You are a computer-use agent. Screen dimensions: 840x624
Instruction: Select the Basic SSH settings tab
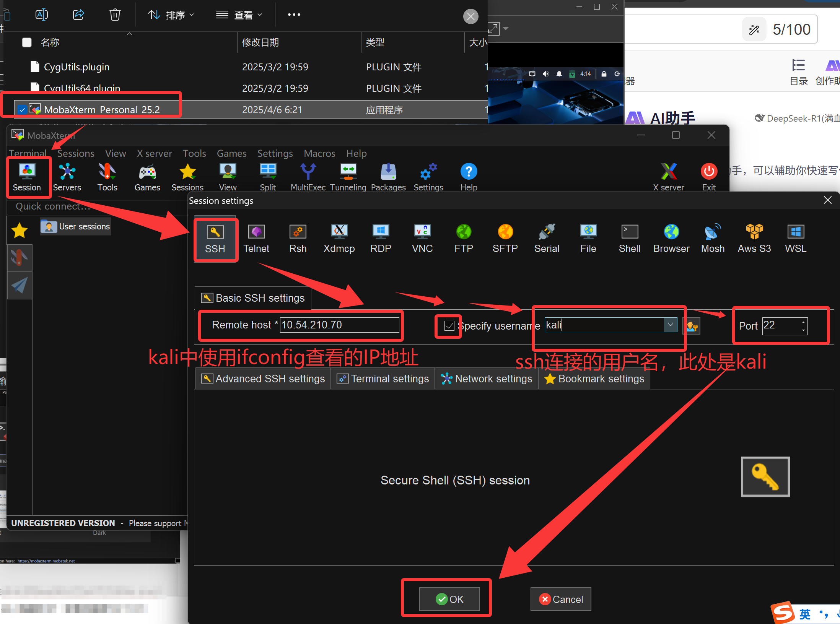click(253, 298)
